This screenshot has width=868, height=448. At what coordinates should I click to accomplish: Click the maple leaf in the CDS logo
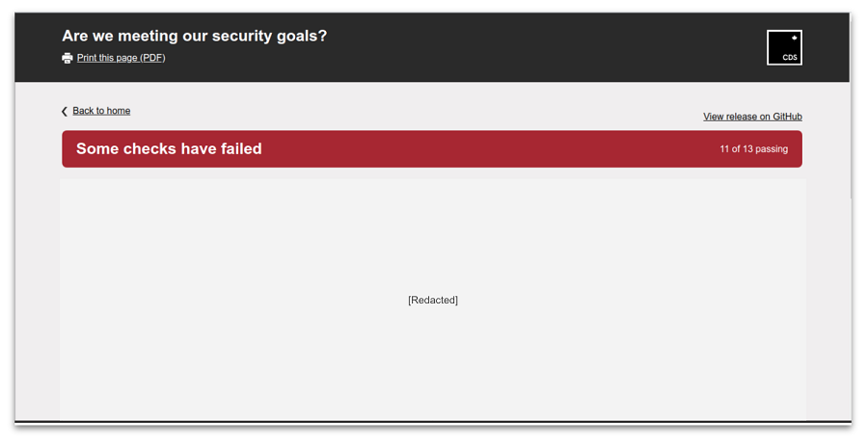[x=794, y=39]
